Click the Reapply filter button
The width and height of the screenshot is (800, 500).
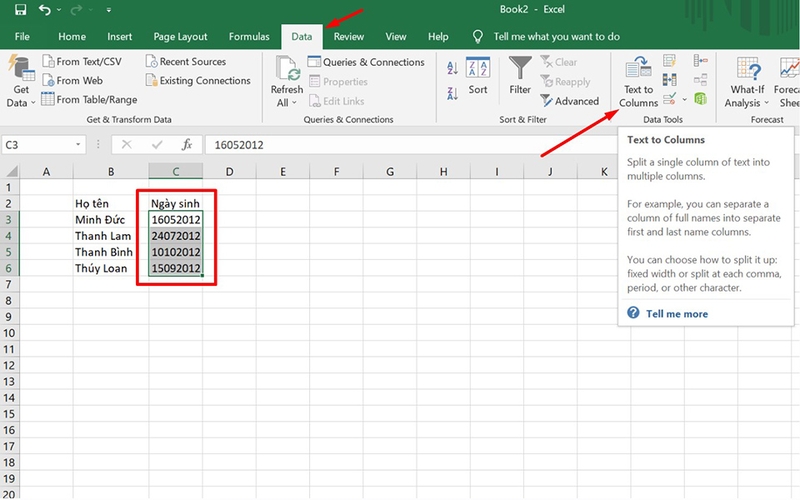565,82
